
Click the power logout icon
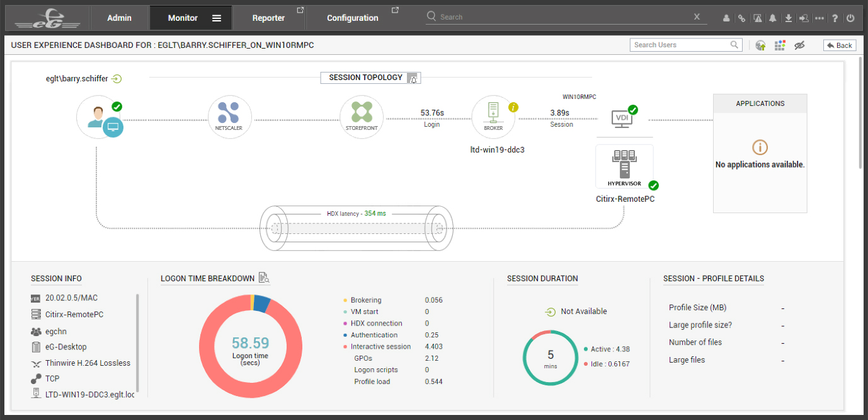click(x=850, y=18)
